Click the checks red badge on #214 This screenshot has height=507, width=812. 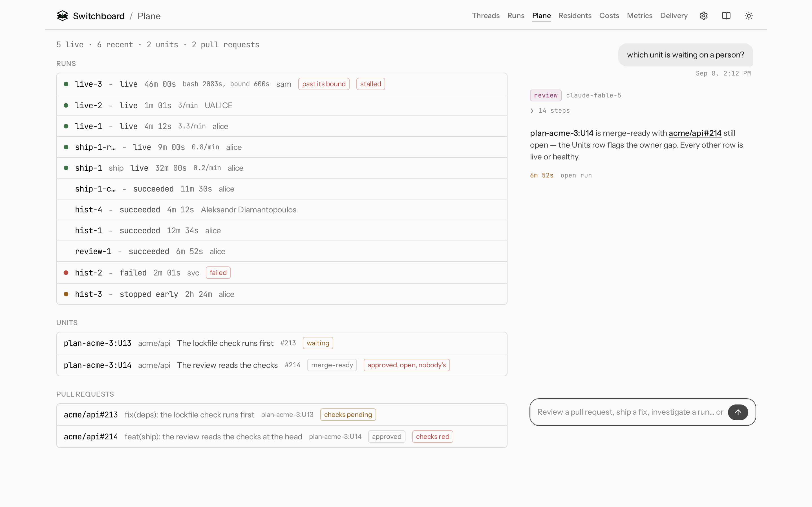(x=433, y=437)
